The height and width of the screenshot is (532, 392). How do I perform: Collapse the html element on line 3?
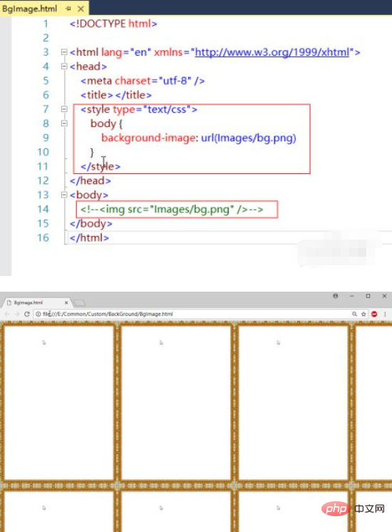pyautogui.click(x=63, y=52)
